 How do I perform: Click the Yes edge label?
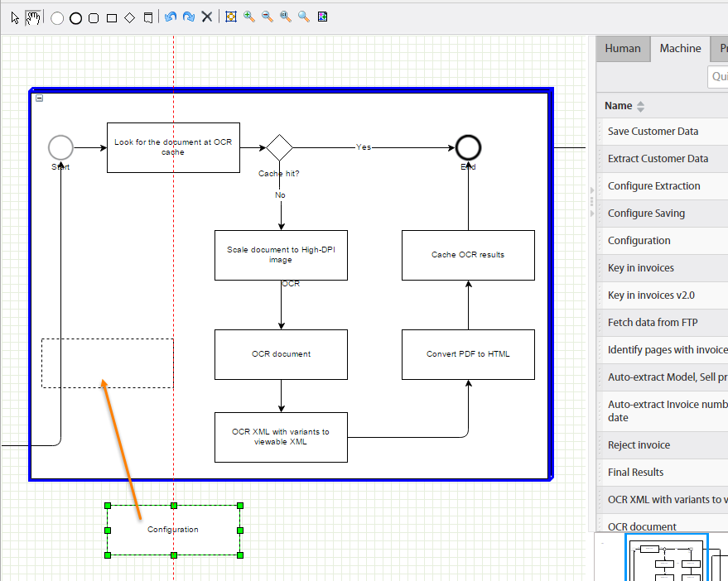pos(364,147)
